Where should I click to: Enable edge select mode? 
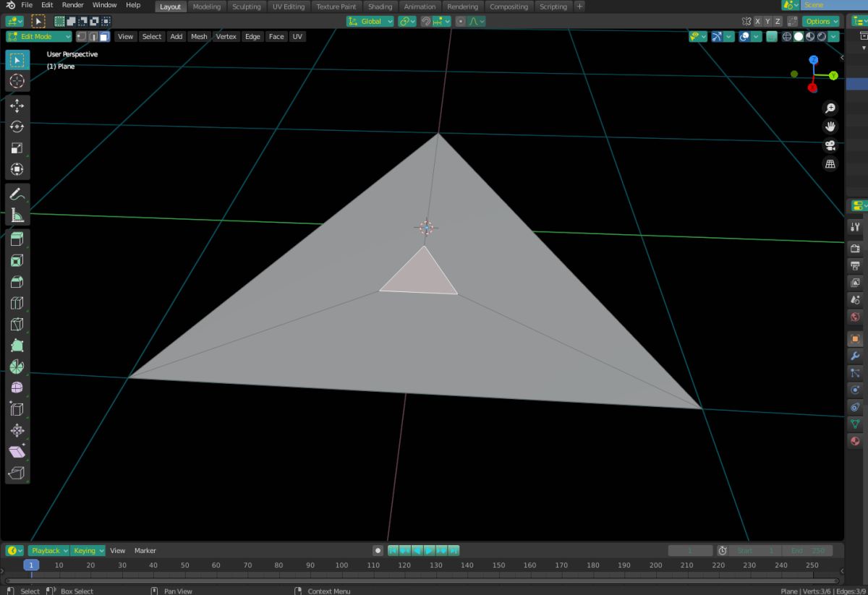click(x=93, y=36)
